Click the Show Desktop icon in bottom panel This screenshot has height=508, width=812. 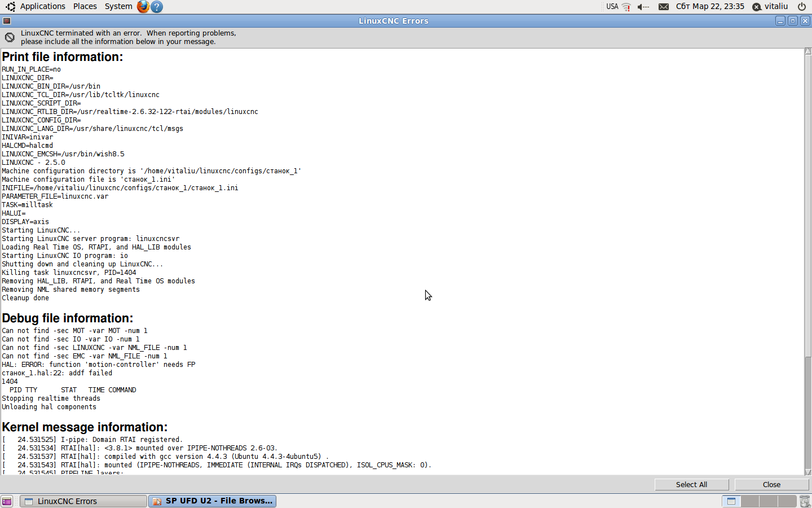[7, 501]
